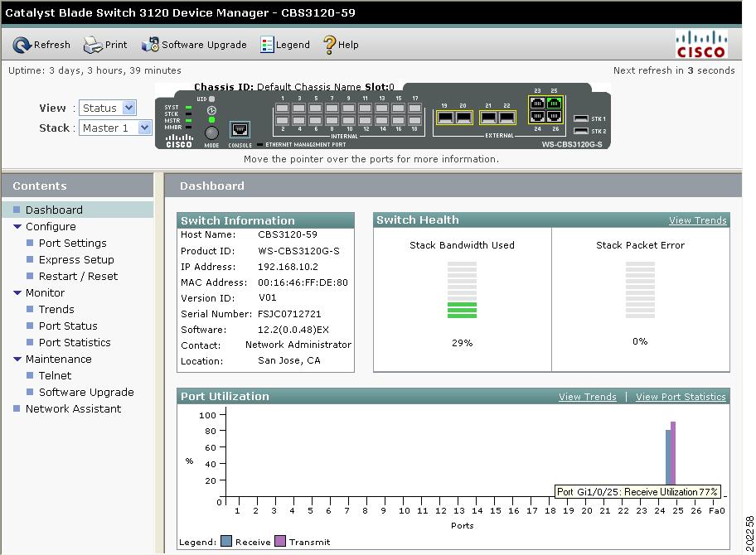
Task: Click software version 12.2(0.0.48)EX
Action: pos(293,330)
